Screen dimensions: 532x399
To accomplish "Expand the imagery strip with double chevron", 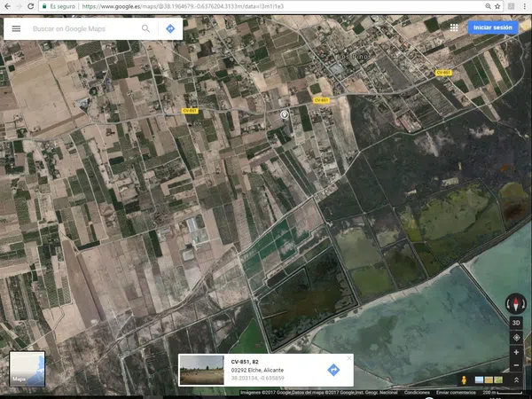I will [x=516, y=380].
